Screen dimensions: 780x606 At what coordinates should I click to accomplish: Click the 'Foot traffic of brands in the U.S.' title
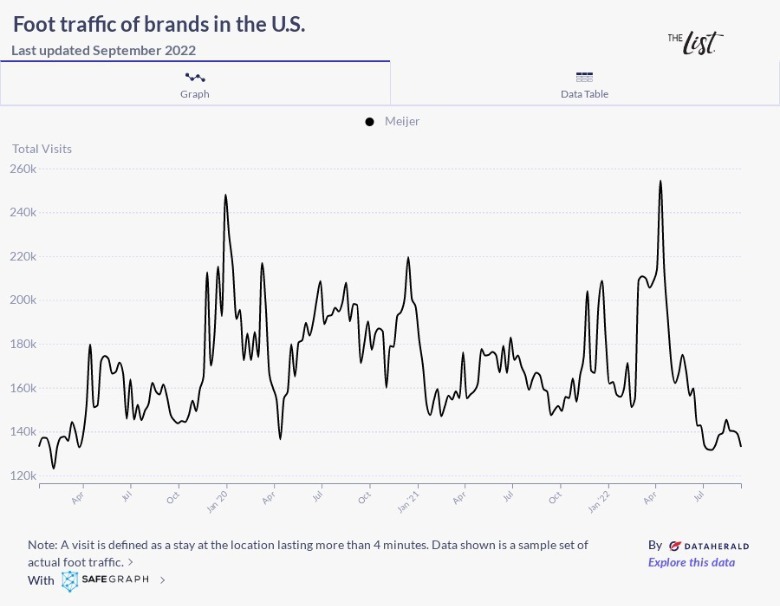(159, 24)
